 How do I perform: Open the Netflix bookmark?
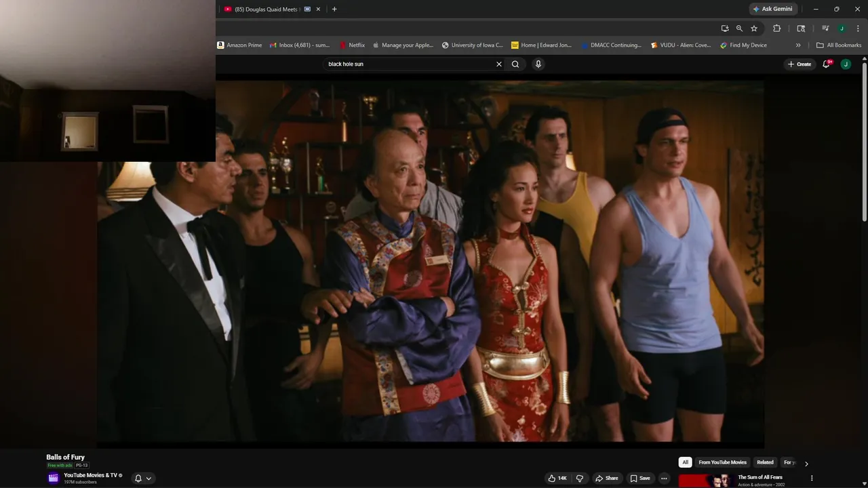pyautogui.click(x=352, y=45)
